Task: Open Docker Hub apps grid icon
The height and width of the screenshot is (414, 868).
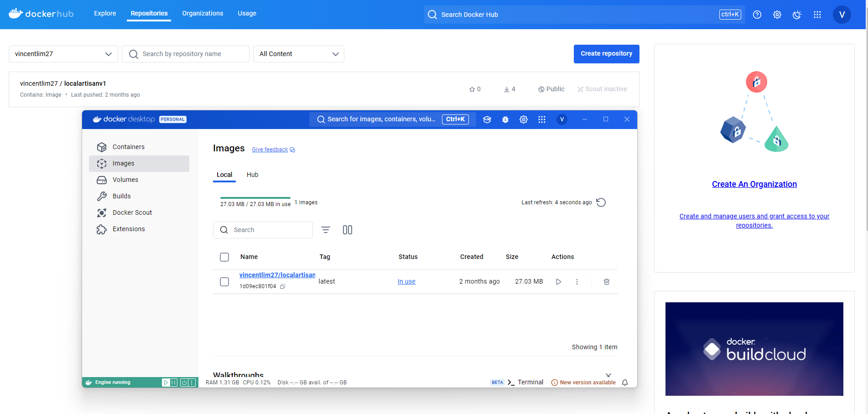Action: coord(817,15)
